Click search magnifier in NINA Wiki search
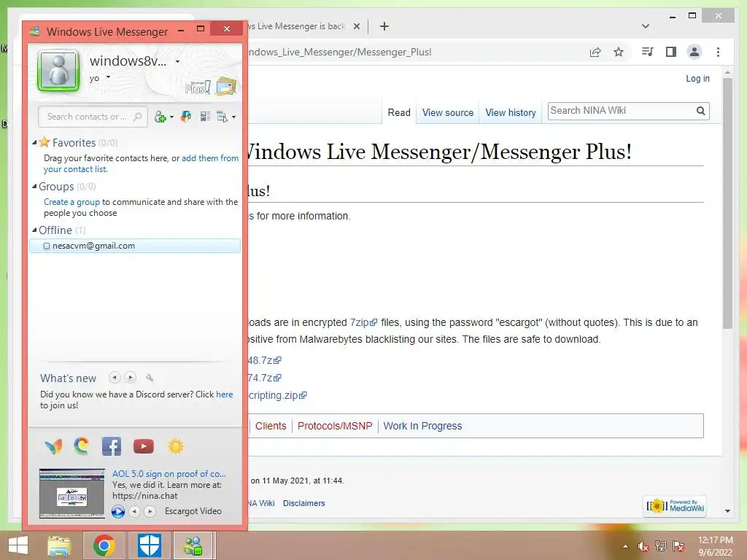This screenshot has width=747, height=560. [x=700, y=111]
